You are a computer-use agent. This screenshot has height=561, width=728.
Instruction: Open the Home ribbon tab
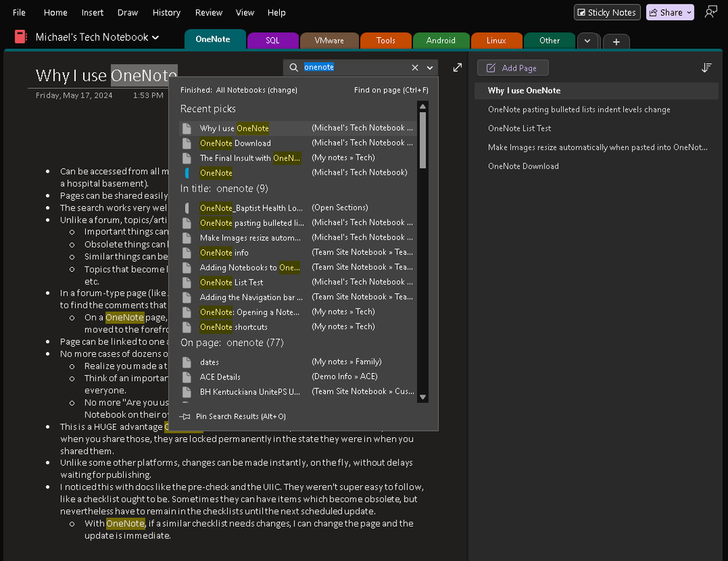[55, 12]
